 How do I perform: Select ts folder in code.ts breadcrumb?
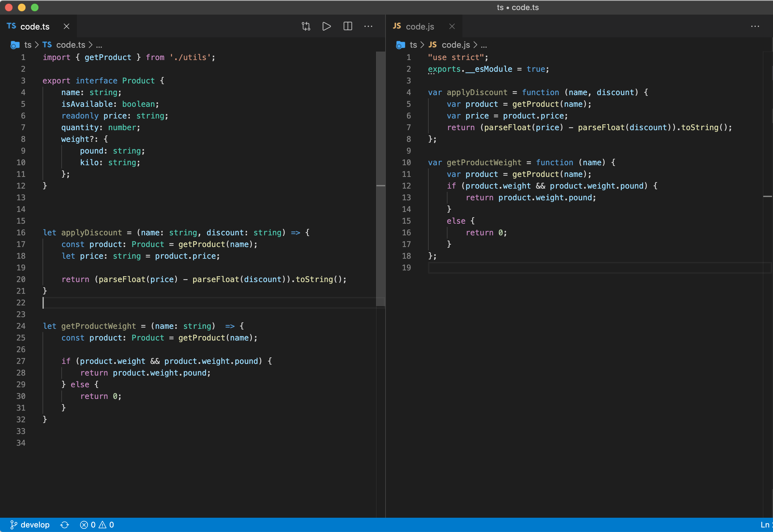pos(28,45)
